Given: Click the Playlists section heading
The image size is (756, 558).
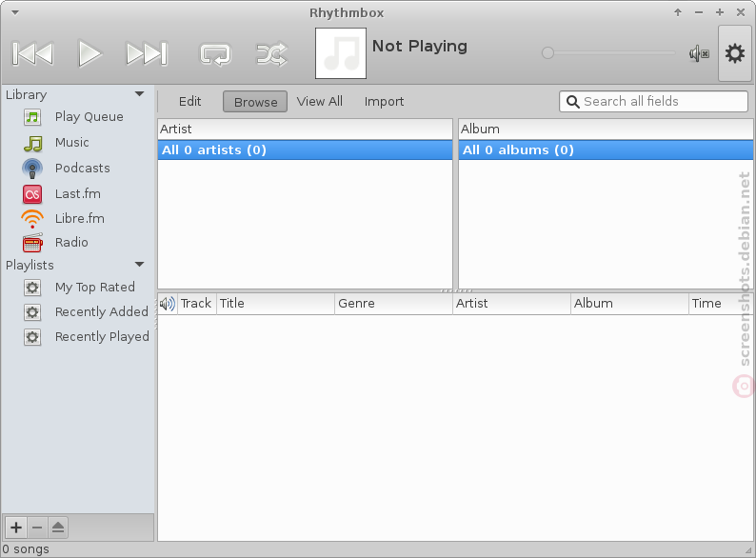Looking at the screenshot, I should pos(30,265).
